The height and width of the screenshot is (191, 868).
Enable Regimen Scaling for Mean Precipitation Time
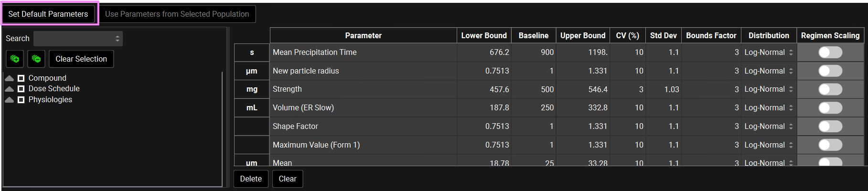pyautogui.click(x=830, y=53)
